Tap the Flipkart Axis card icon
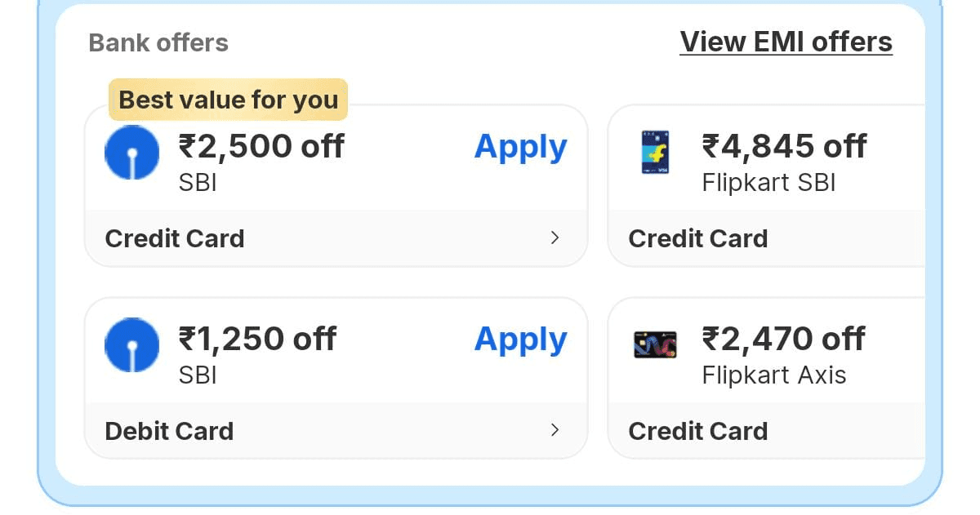This screenshot has width=980, height=515. click(655, 345)
